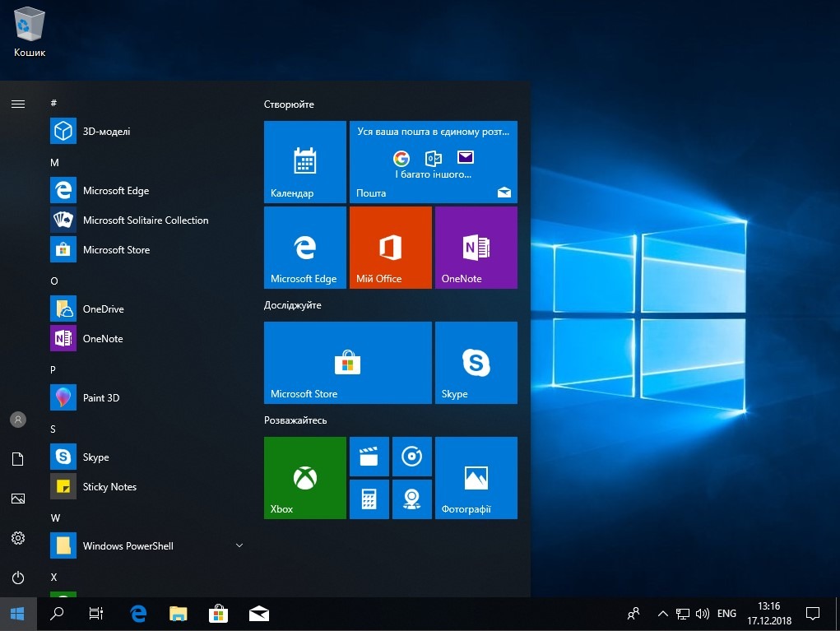Open the green Xbox tile
840x631 pixels.
[305, 478]
